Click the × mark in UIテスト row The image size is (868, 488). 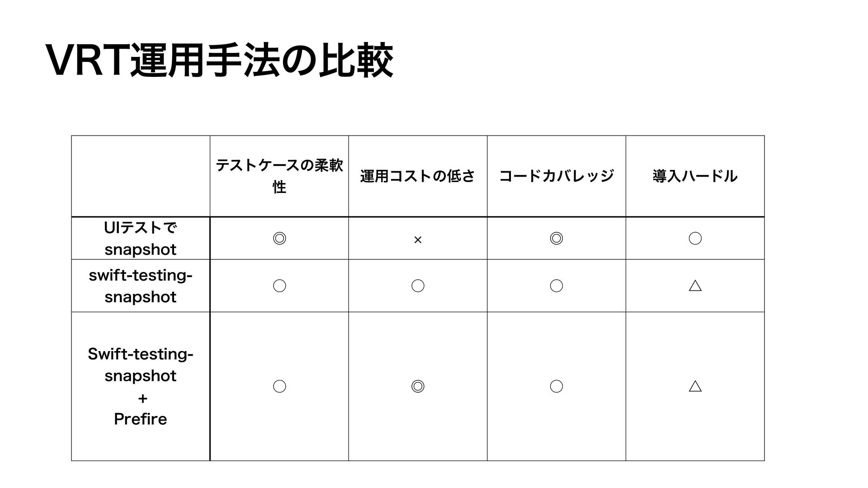[418, 240]
